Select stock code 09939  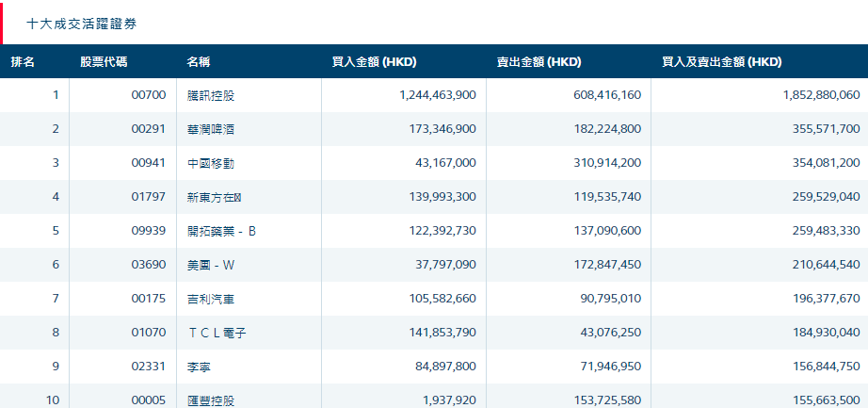pyautogui.click(x=149, y=231)
